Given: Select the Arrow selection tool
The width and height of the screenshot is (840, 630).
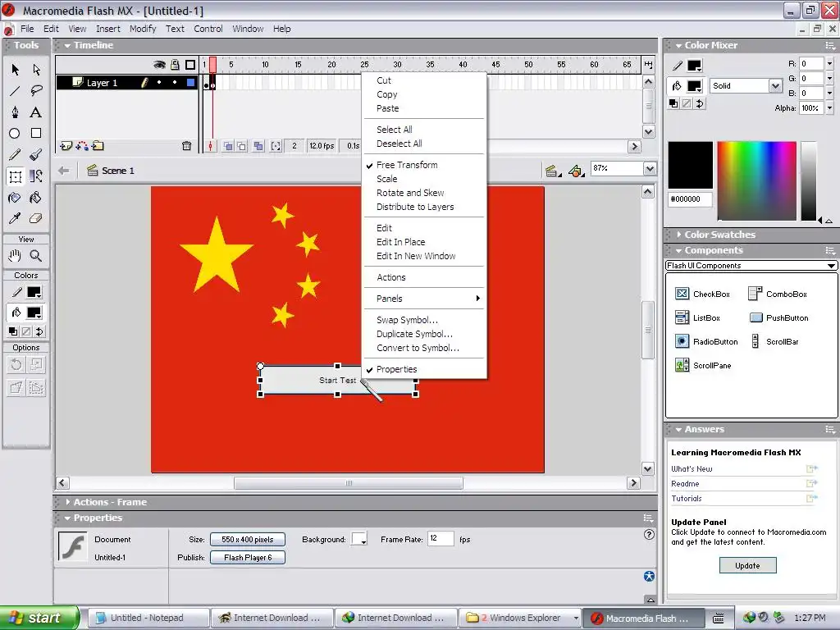Looking at the screenshot, I should [x=15, y=70].
